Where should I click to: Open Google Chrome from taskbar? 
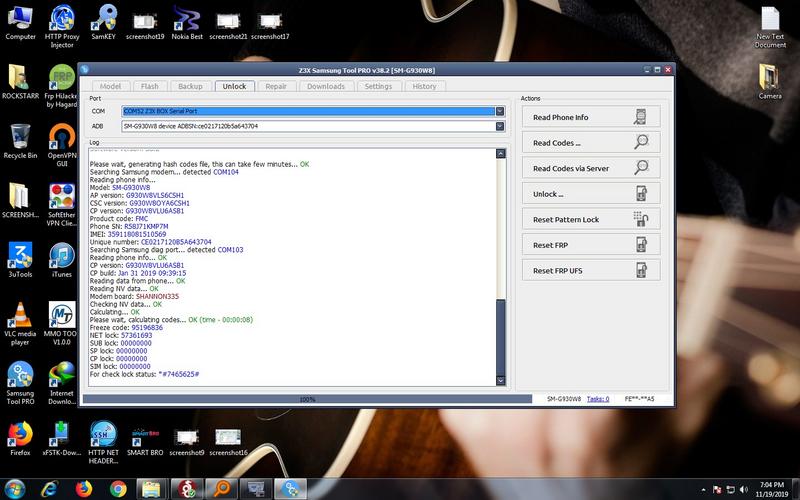118,489
